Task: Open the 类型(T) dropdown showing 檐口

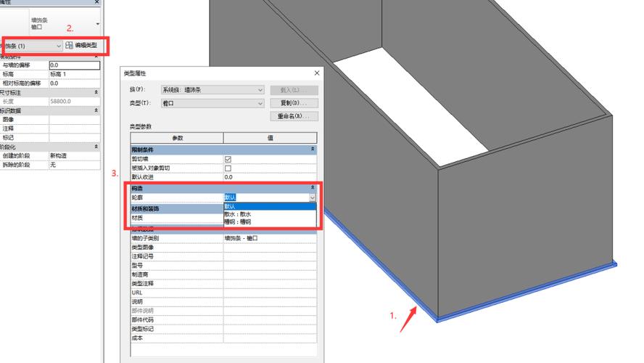Action: [x=212, y=103]
